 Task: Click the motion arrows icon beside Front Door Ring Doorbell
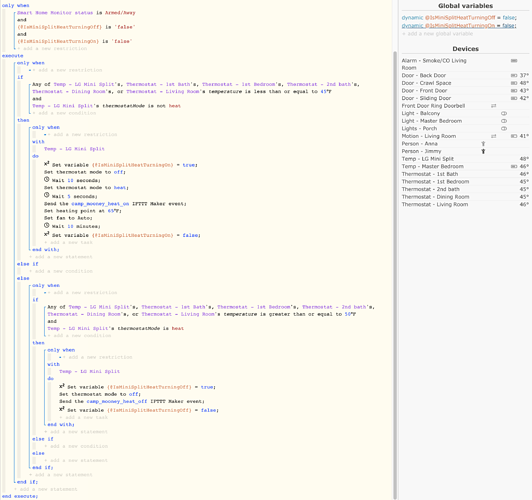(494, 106)
